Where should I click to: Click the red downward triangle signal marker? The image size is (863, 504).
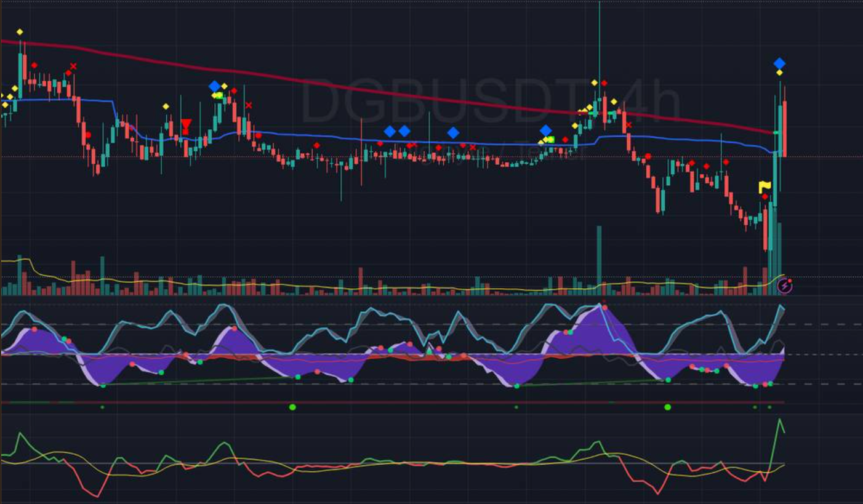pyautogui.click(x=186, y=126)
